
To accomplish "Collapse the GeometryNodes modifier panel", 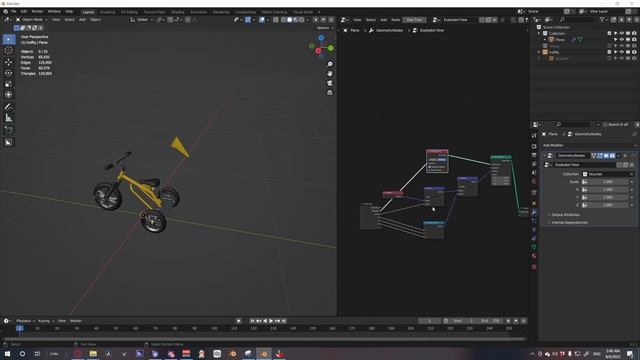I will [544, 156].
